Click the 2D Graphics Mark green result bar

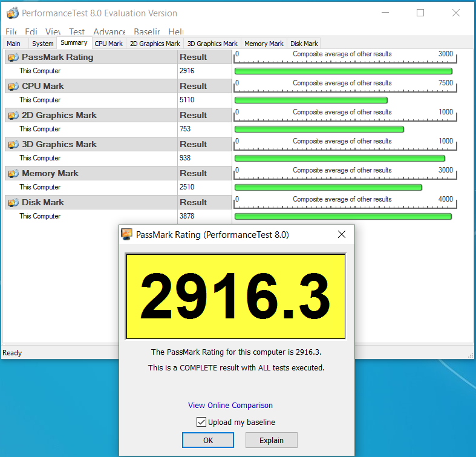319,130
